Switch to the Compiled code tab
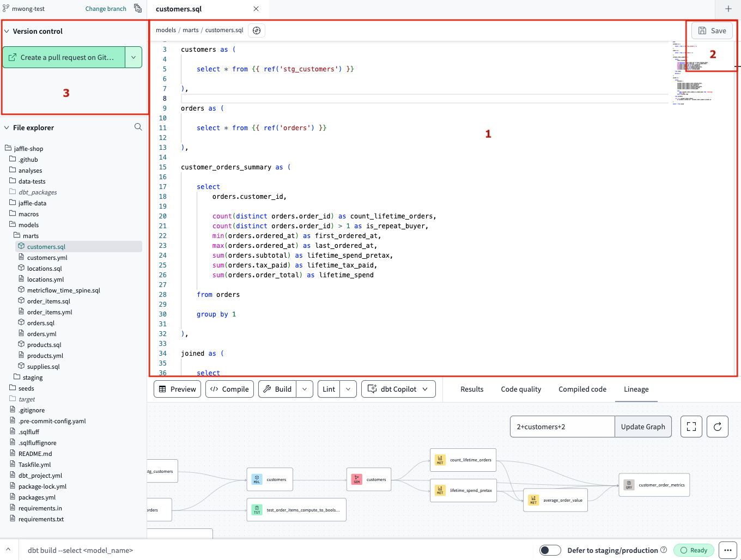 pos(582,389)
